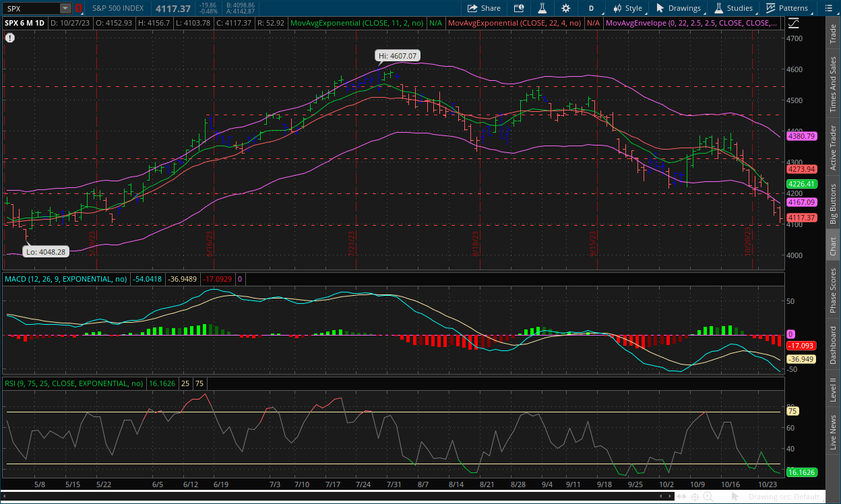Click the 8/18/23 vertical date marker
Viewport: 841px width, 504px height.
click(476, 243)
